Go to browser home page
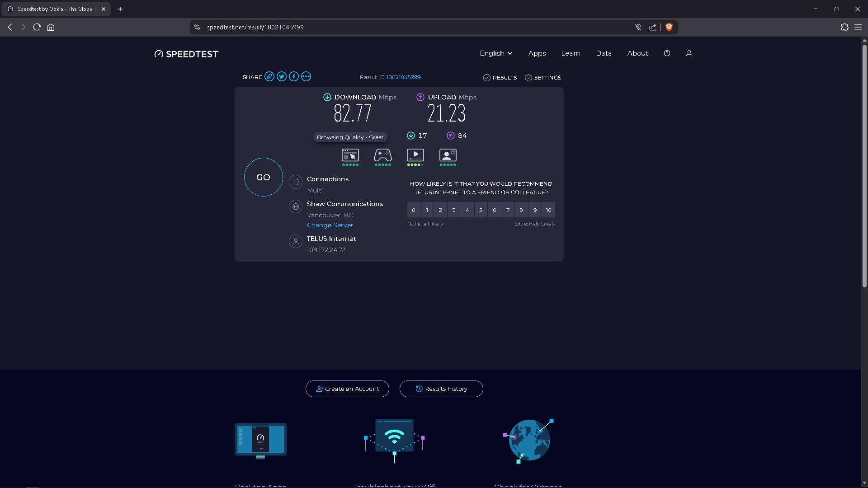Screen dimensions: 868x488 tap(51, 27)
